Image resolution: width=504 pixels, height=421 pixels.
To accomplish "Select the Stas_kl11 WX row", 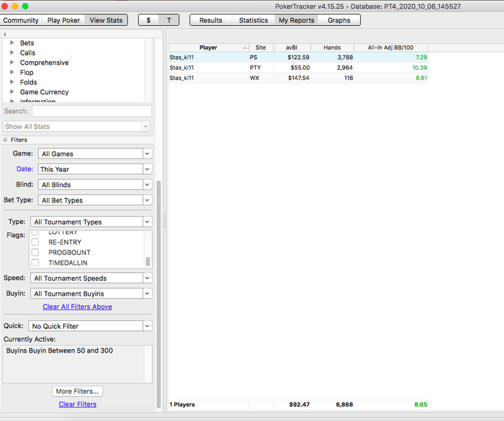I will (x=298, y=78).
